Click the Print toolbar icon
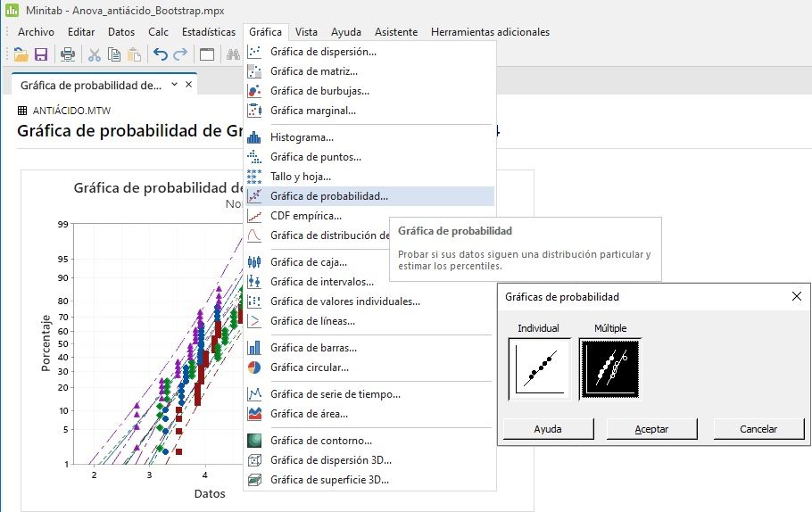812x512 pixels. pyautogui.click(x=68, y=54)
